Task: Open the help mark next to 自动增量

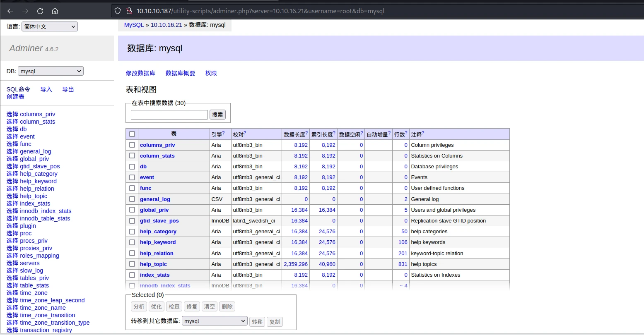Action: coord(389,133)
